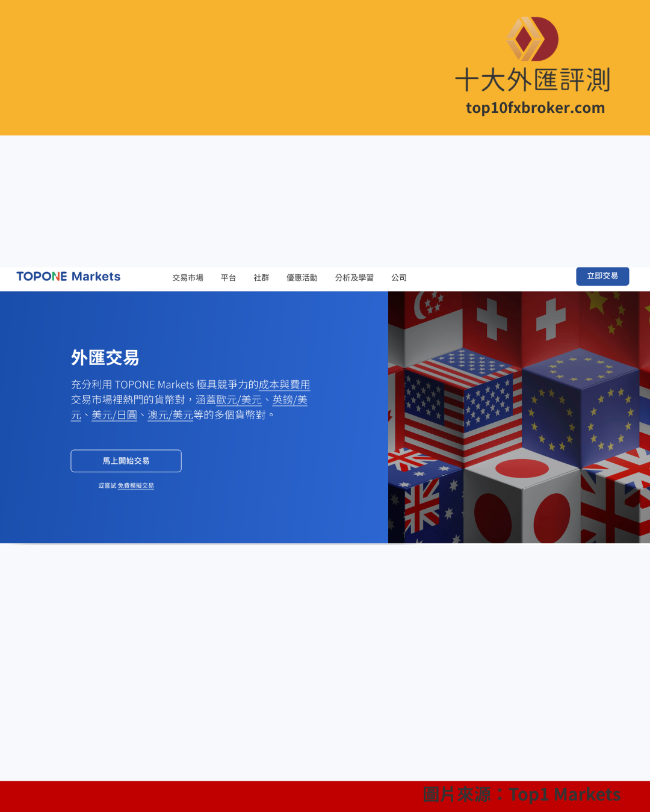Viewport: 650px width, 812px height.
Task: Click the 立即交易 button
Action: (602, 276)
